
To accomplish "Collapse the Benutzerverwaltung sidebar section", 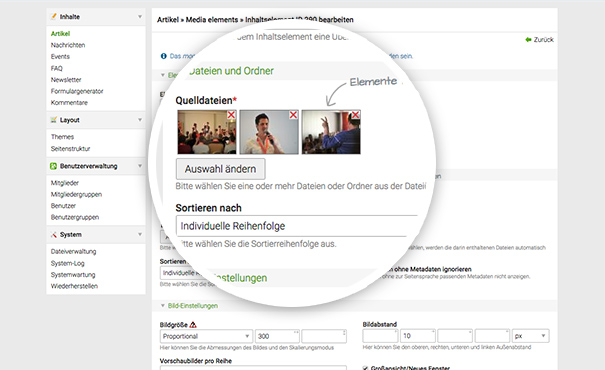I will click(x=140, y=166).
